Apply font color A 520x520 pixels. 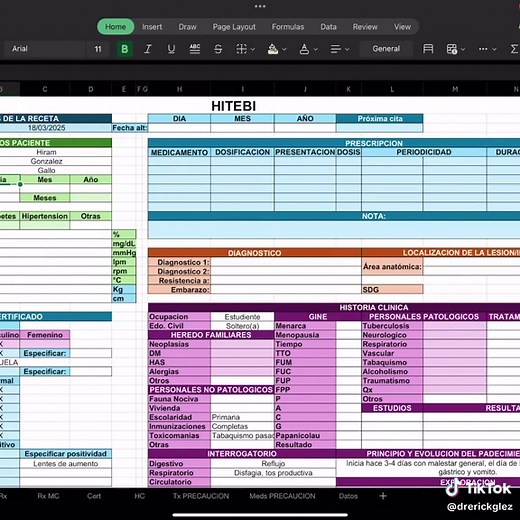tap(304, 49)
